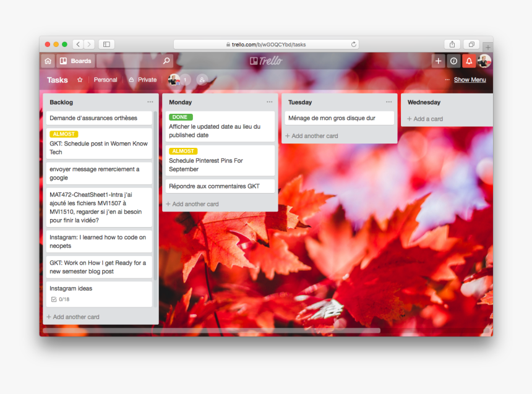Image resolution: width=532 pixels, height=394 pixels.
Task: Open the card Ménage de mon gros disque dur
Action: click(x=339, y=117)
